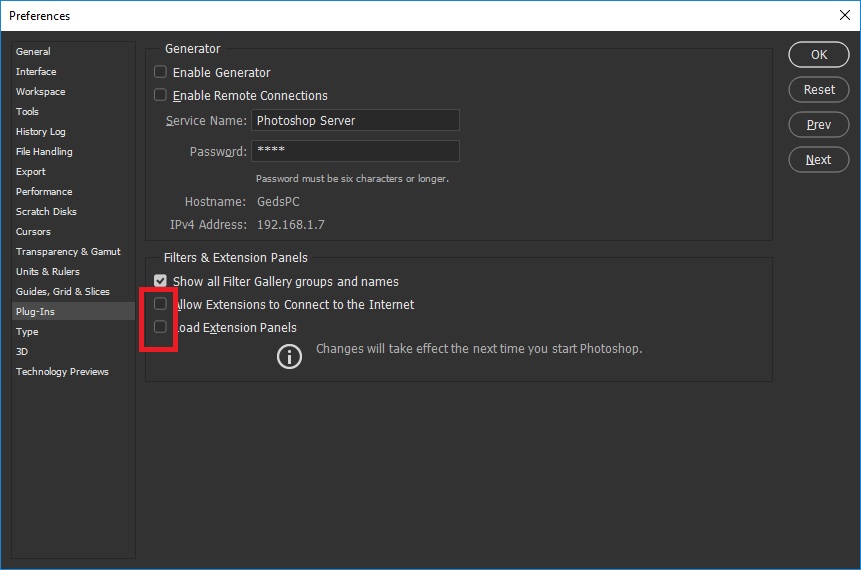The height and width of the screenshot is (570, 861).
Task: Click the Password input field
Action: click(x=355, y=151)
